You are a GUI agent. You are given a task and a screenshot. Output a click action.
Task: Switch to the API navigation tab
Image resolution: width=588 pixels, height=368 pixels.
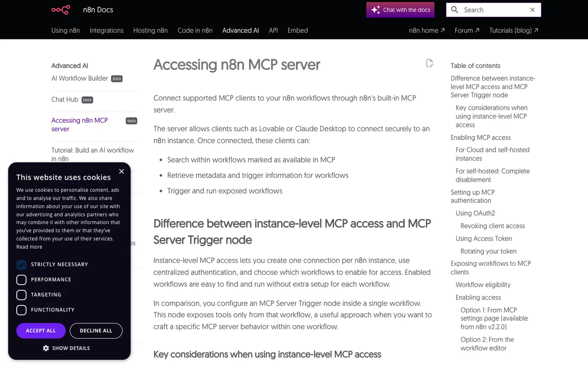coord(273,30)
